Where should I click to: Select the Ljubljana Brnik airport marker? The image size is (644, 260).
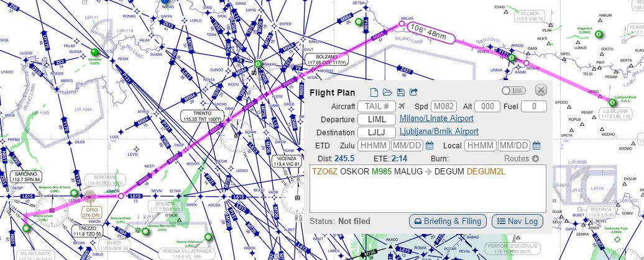pyautogui.click(x=612, y=102)
